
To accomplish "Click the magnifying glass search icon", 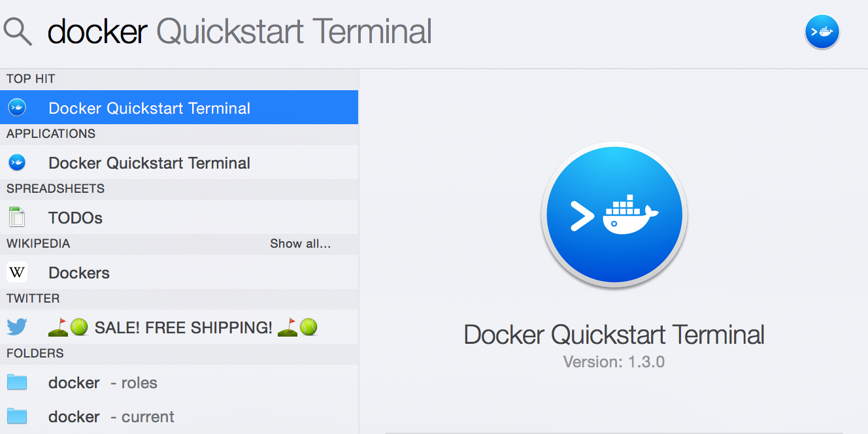I will pos(17,31).
